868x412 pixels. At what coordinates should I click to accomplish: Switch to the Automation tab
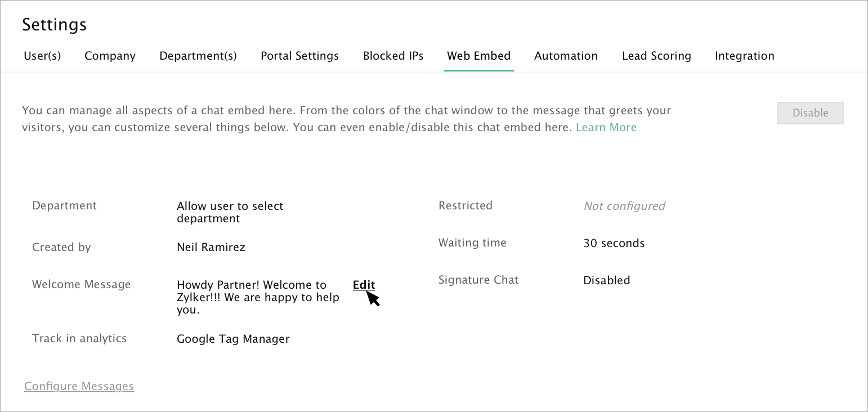[566, 56]
